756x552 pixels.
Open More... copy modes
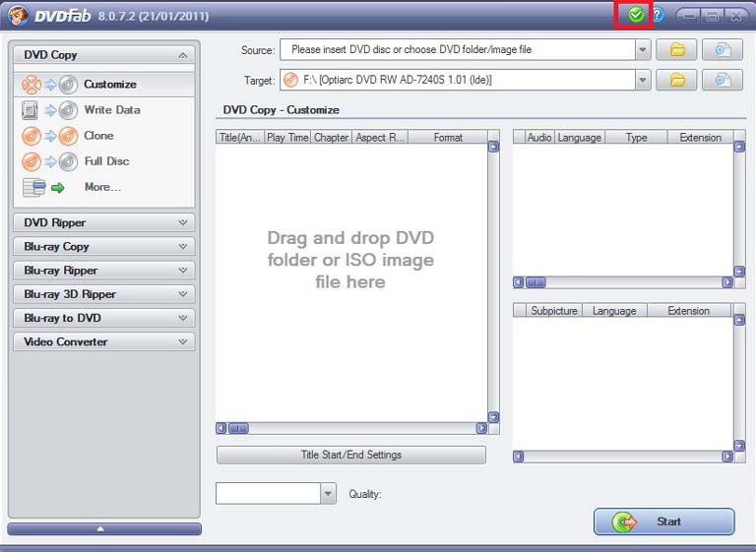coord(104,187)
